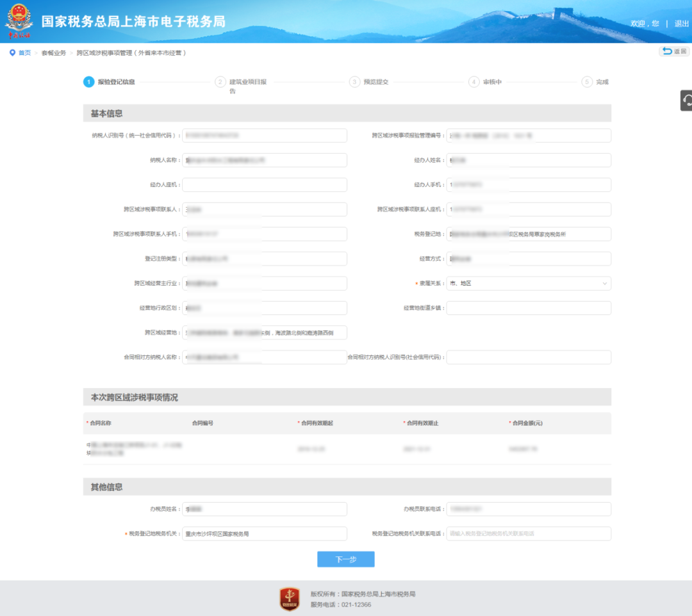The width and height of the screenshot is (692, 616).
Task: Click the site title 国家税务总局上海市电子税务局
Action: coord(133,22)
